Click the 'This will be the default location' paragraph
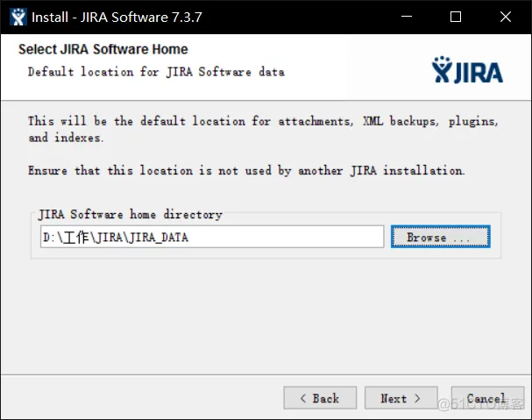The width and height of the screenshot is (532, 420). pos(263,129)
